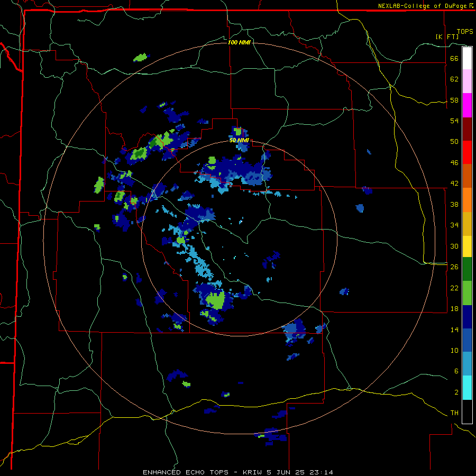Select the white legend color swatch

(x=467, y=58)
